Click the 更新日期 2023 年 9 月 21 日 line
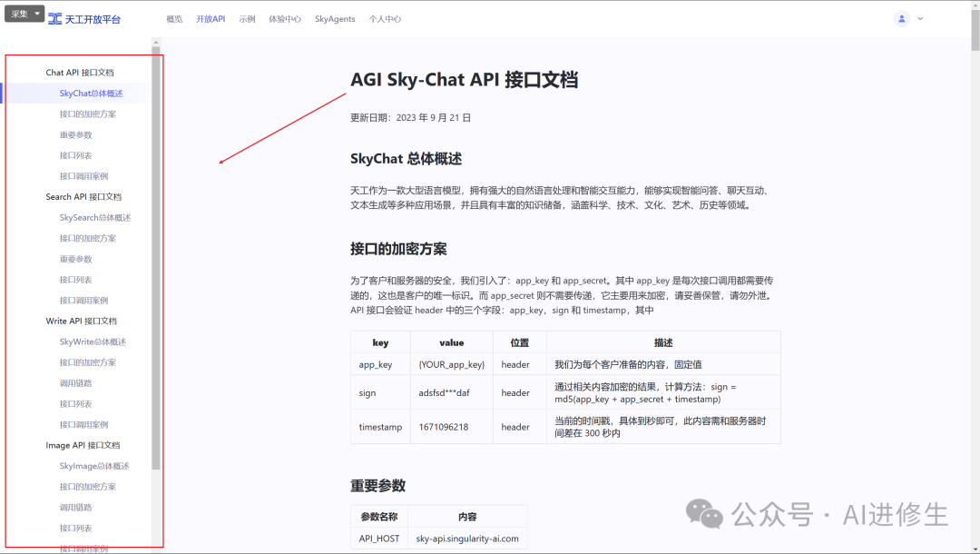 [x=411, y=117]
